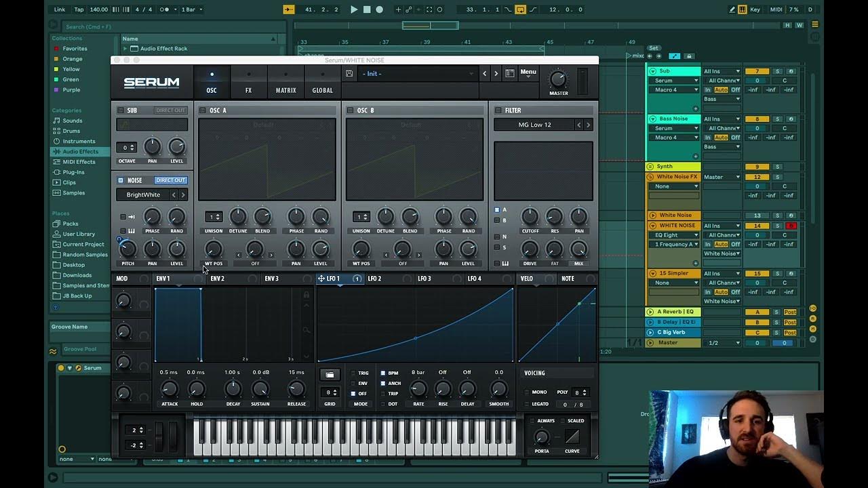Open Ableton Draw Mode pencil icon

pyautogui.click(x=732, y=9)
